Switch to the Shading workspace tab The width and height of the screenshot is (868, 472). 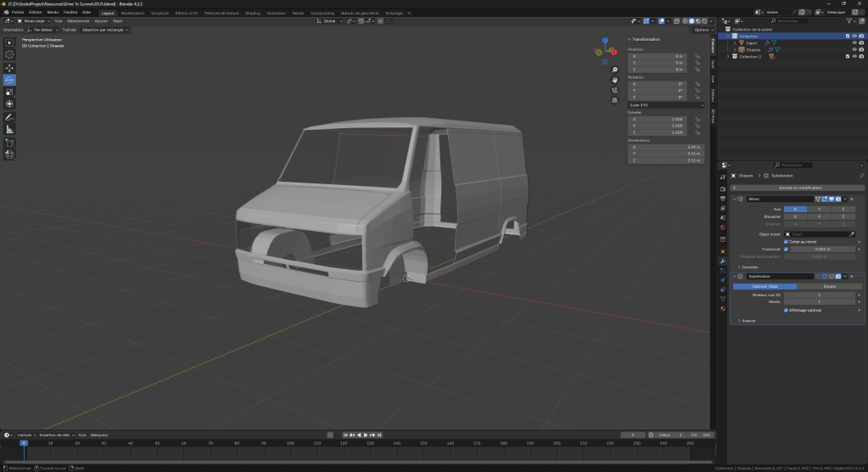[253, 13]
